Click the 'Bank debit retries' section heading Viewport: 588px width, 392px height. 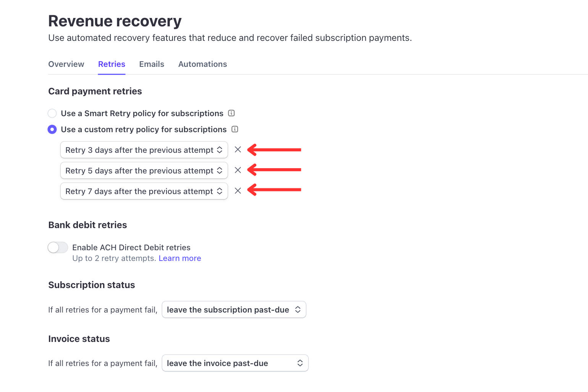click(87, 225)
